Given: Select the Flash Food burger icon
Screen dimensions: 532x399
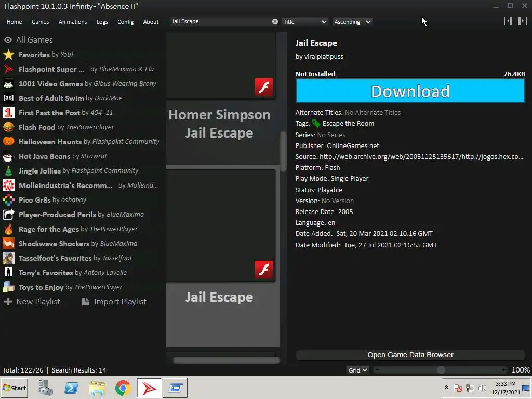Looking at the screenshot, I should click(8, 127).
